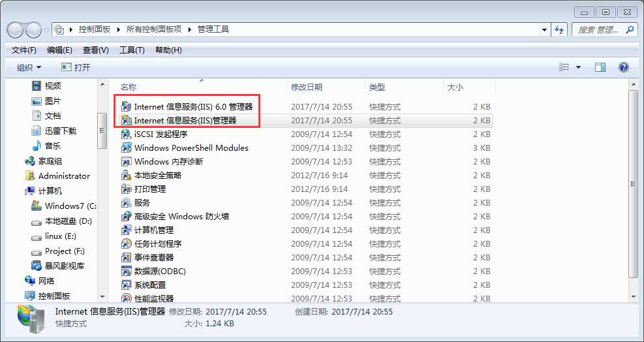Click the search magnifier icon
The height and width of the screenshot is (342, 644).
[x=630, y=29]
